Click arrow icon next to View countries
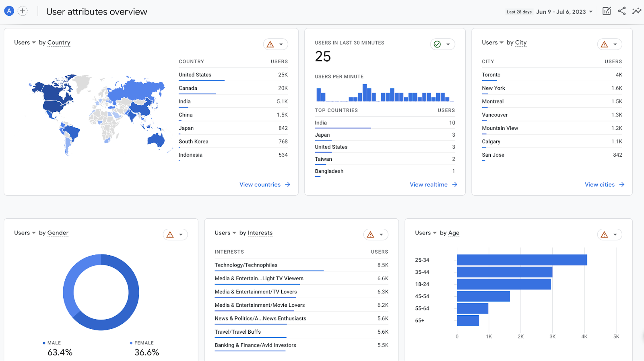Screen dimensions: 644x361 288,185
